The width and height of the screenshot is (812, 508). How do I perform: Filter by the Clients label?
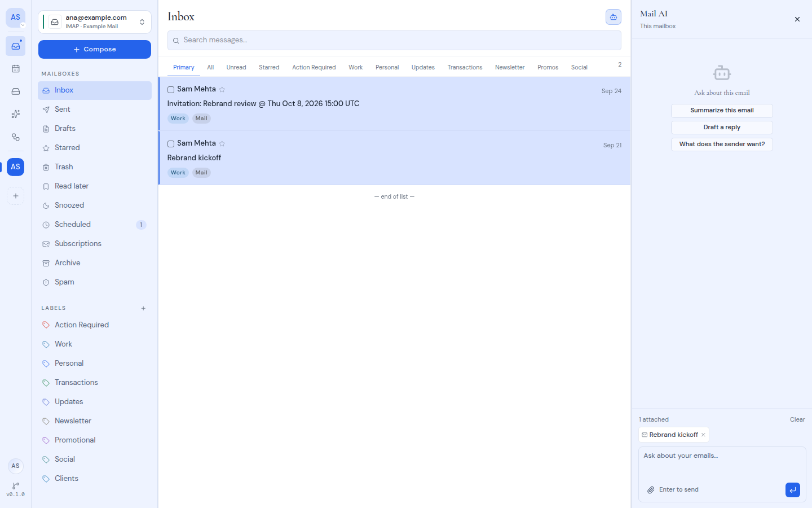pyautogui.click(x=95, y=479)
